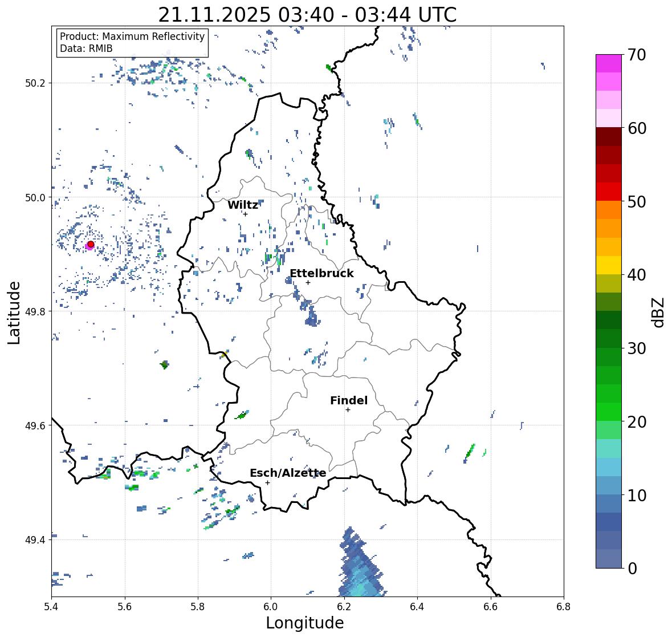Click the 6.0 longitude tick label
The image size is (672, 637).
271,607
